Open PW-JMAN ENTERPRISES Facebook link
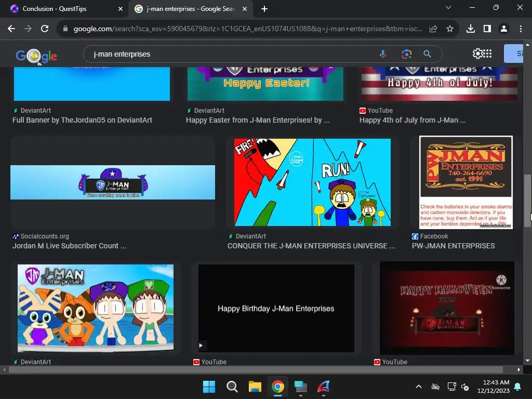The image size is (532, 399). click(x=453, y=246)
